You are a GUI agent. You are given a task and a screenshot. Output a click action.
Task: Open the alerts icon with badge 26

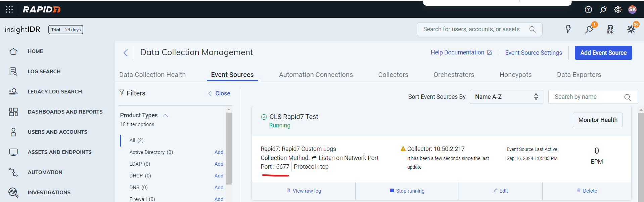click(631, 29)
